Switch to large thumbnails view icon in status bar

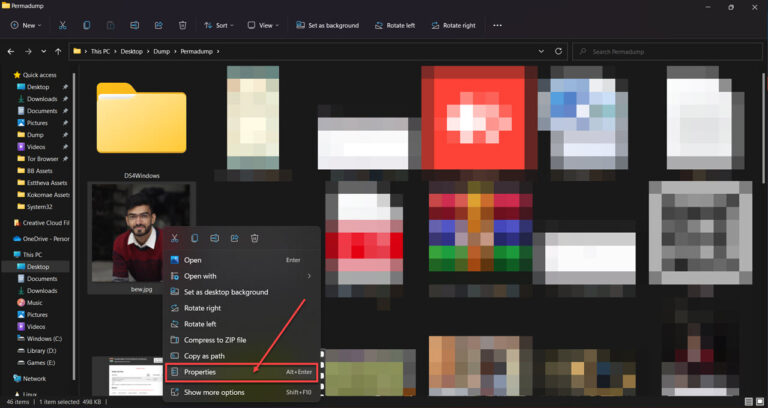point(759,402)
